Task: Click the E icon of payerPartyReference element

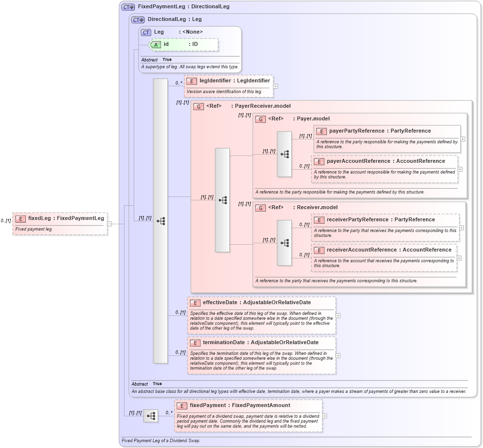Action: coord(322,131)
